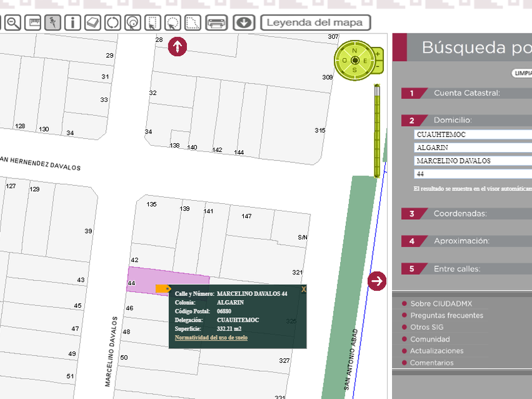The height and width of the screenshot is (399, 532).
Task: Close the Marcelino Davalos 44 info popup
Action: pyautogui.click(x=303, y=289)
